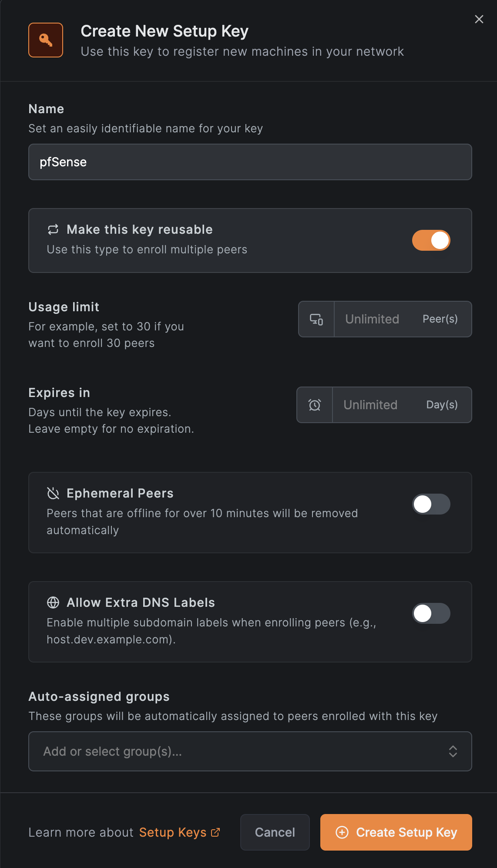Click the orange key icon in header
Viewport: 497px width, 868px height.
tap(46, 40)
